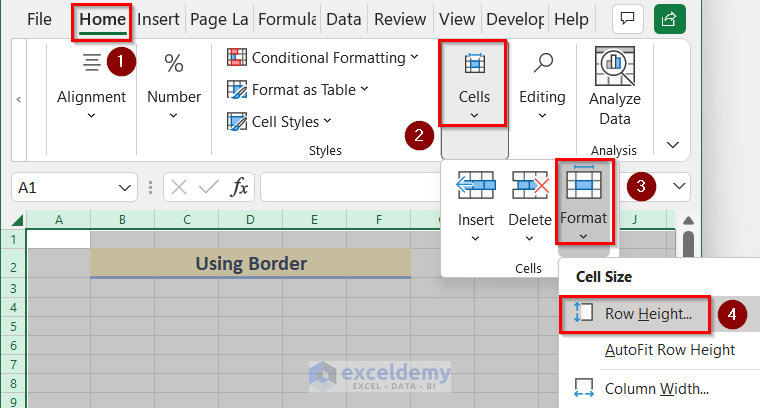Click into the formula bar field
This screenshot has height=408, width=760.
click(351, 187)
